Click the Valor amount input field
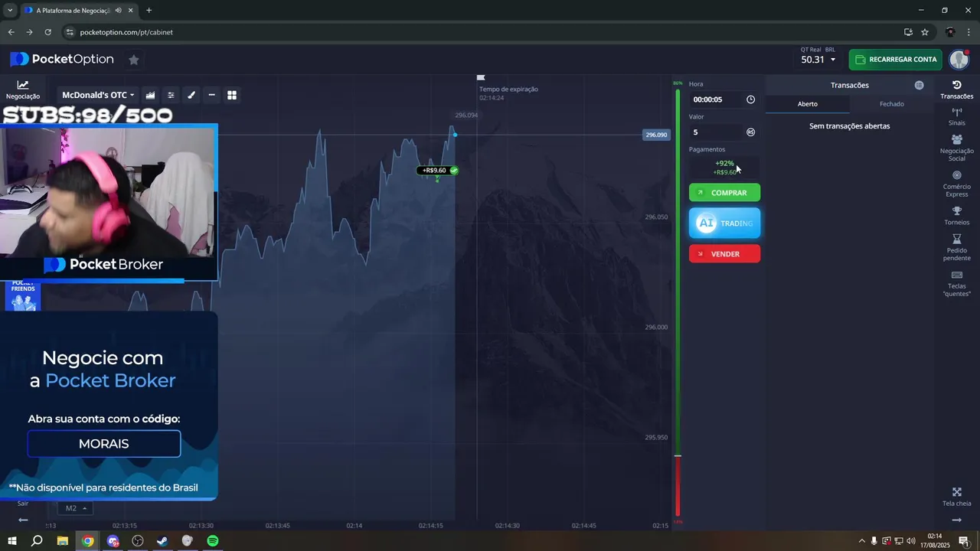The height and width of the screenshot is (551, 980). coord(717,132)
